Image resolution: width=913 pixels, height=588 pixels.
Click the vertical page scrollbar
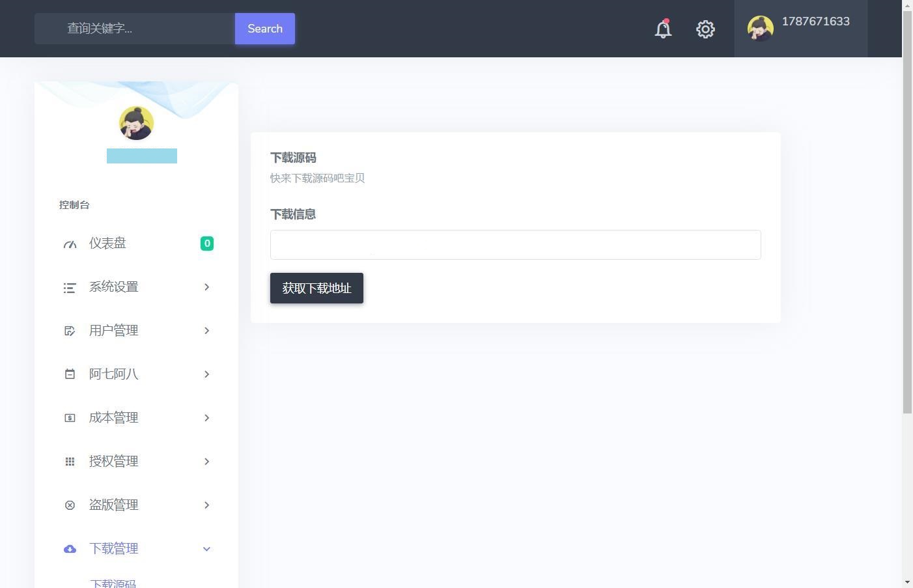point(907,215)
